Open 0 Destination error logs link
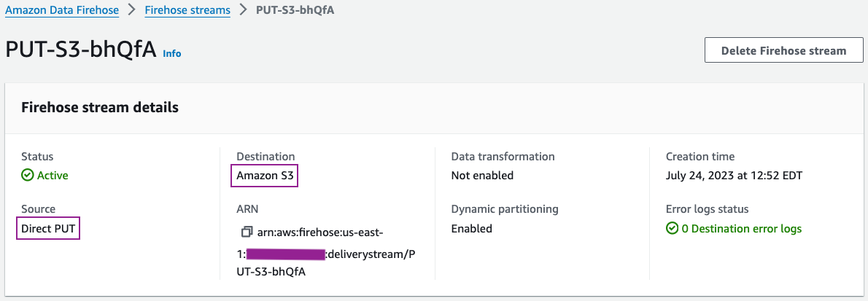The image size is (868, 301). pyautogui.click(x=742, y=229)
